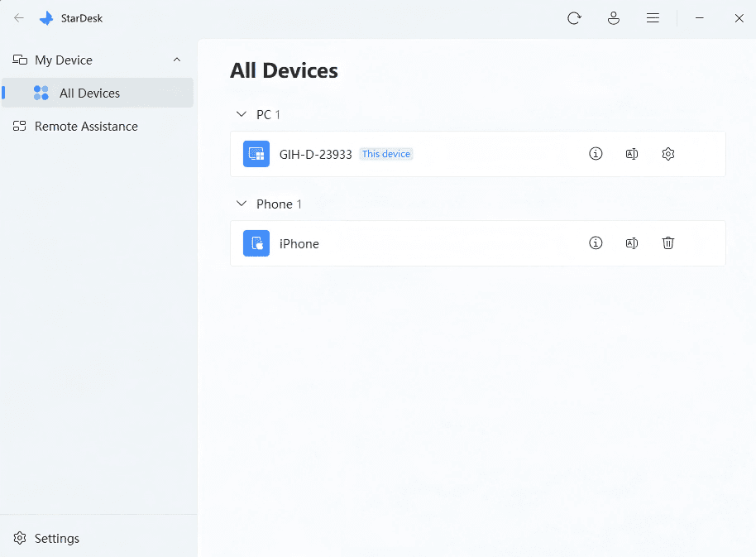Collapse the Phone 1 group
This screenshot has height=557, width=756.
point(241,204)
